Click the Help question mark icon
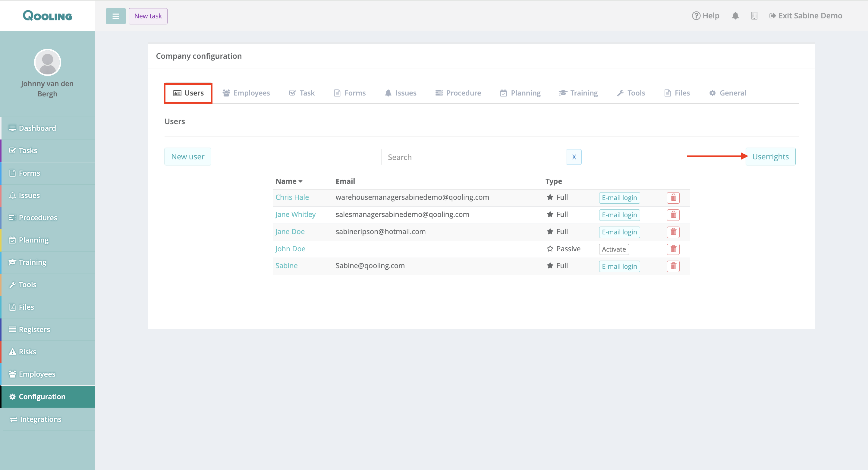This screenshot has width=868, height=470. [x=696, y=16]
